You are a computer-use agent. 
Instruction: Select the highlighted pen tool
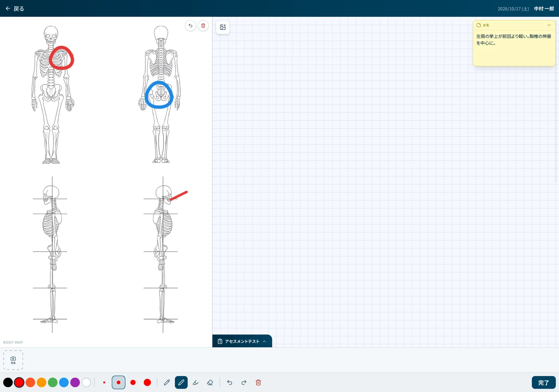click(181, 382)
